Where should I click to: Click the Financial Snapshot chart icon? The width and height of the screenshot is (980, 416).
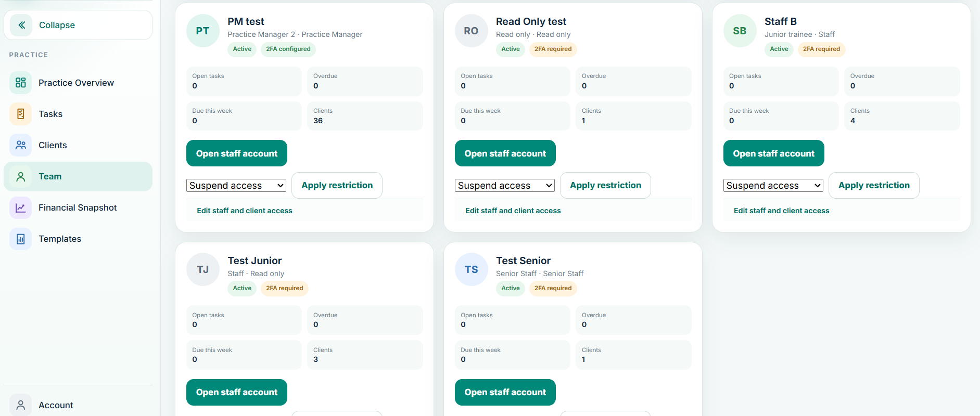21,207
